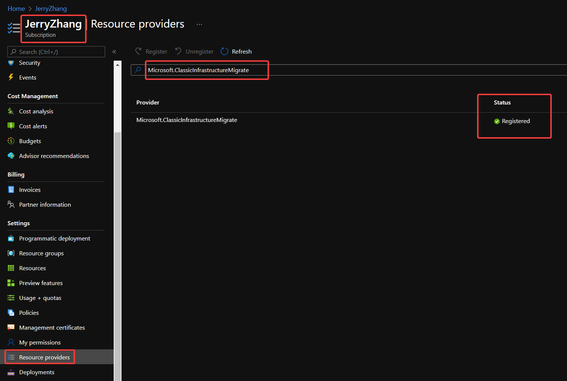Click the Status column header
Screen dimensions: 567x381
pos(502,103)
